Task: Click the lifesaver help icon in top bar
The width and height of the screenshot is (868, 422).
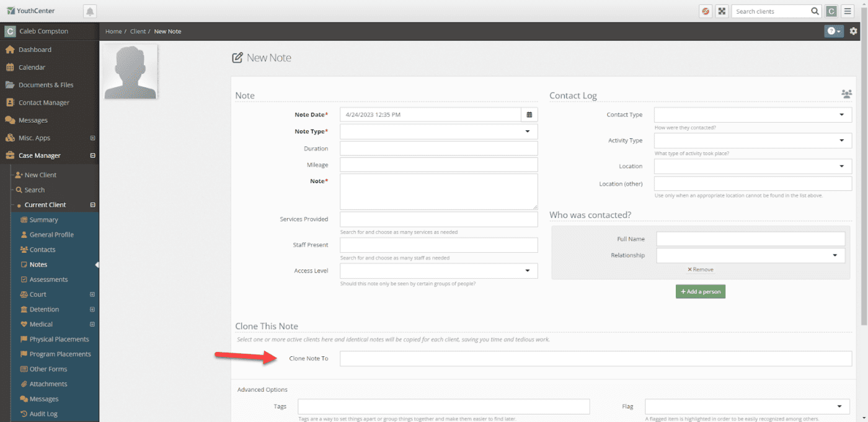Action: click(706, 11)
